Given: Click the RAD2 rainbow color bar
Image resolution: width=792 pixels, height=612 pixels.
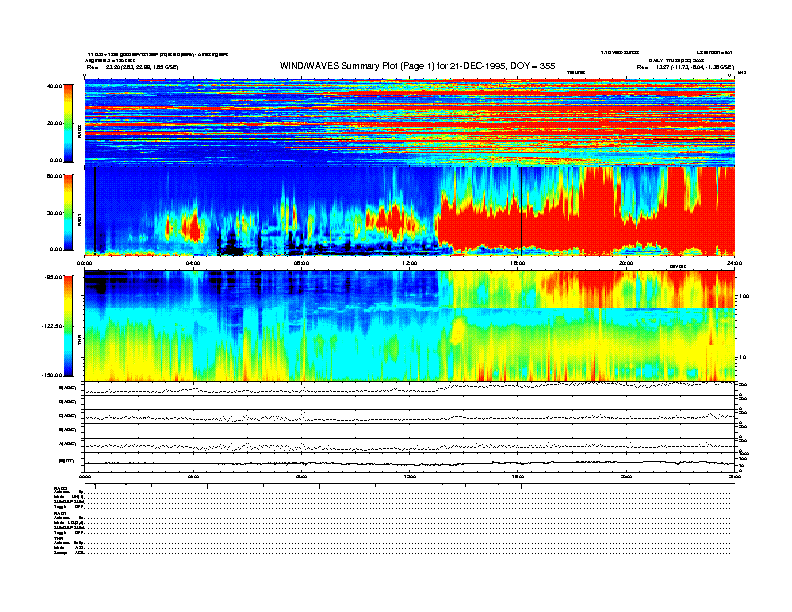Looking at the screenshot, I should click(x=68, y=123).
